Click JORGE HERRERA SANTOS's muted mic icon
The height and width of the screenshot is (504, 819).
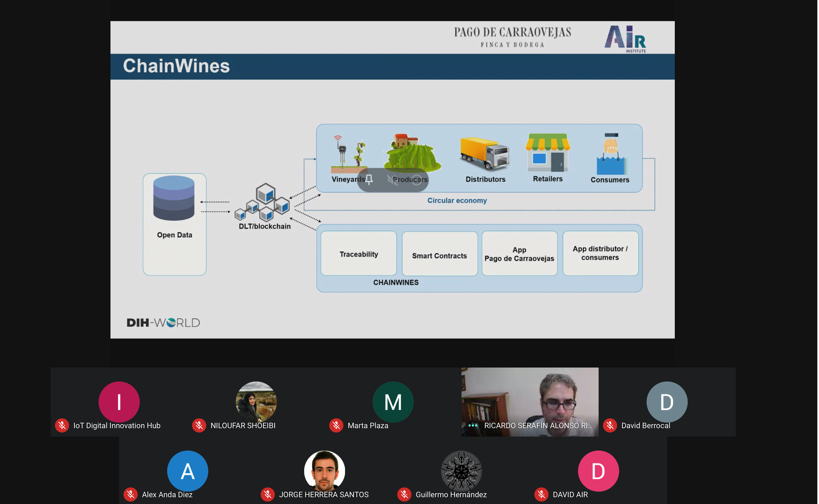[x=267, y=494]
